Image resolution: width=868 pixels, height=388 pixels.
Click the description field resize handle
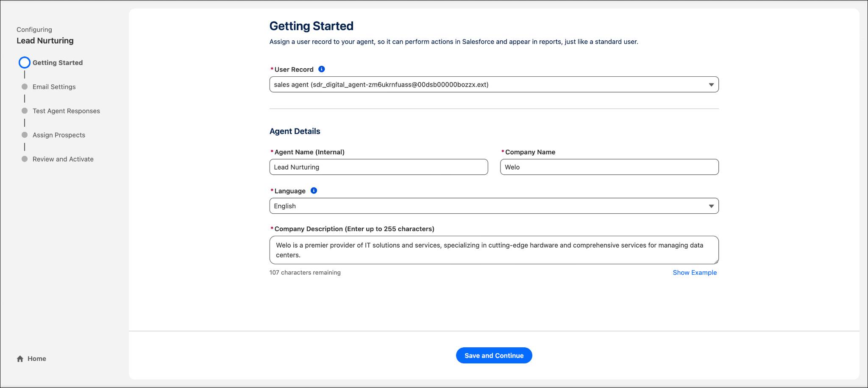tap(716, 261)
